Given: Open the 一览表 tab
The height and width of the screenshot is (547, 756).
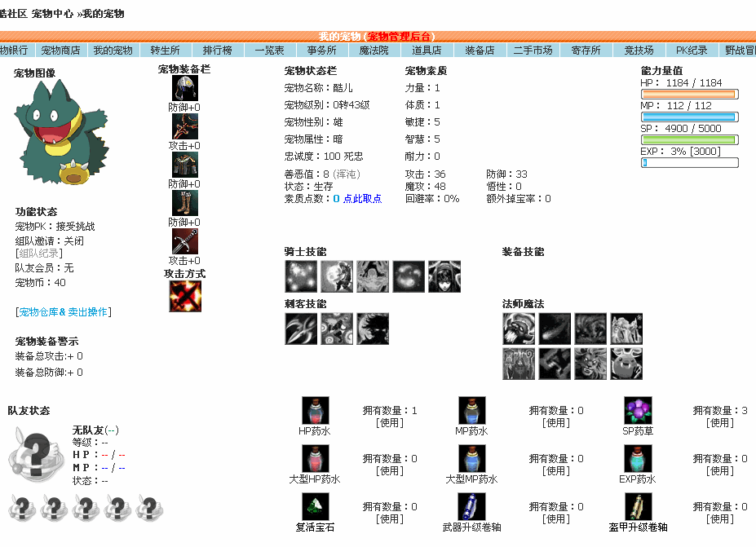Looking at the screenshot, I should click(269, 50).
